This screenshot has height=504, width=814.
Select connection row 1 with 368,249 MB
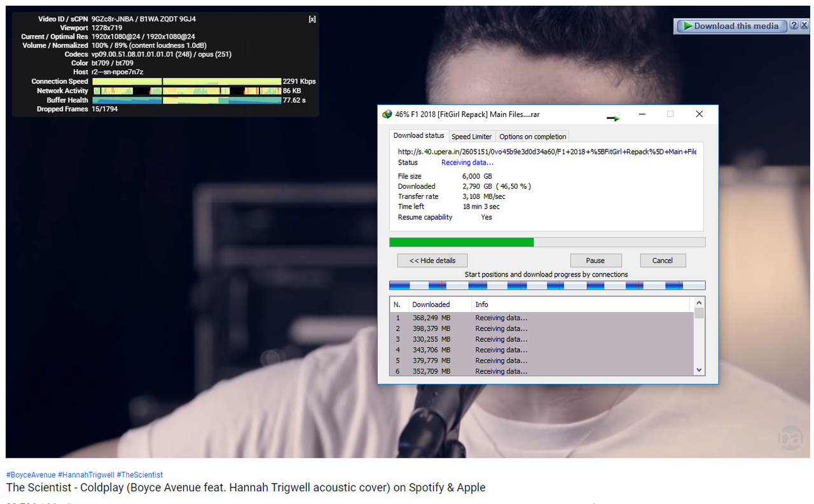pyautogui.click(x=541, y=318)
